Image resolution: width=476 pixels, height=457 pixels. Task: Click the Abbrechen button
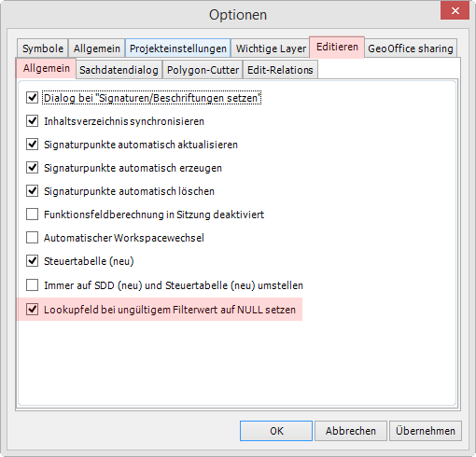tap(351, 431)
